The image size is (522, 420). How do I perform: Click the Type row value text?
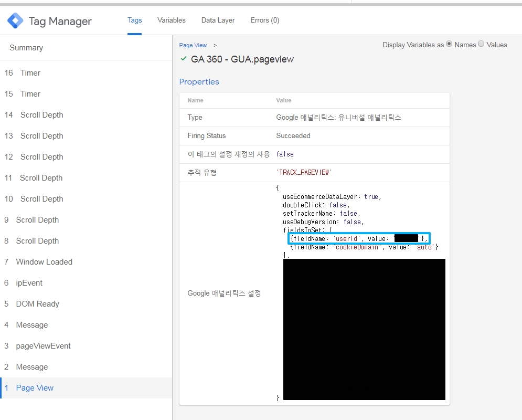338,117
